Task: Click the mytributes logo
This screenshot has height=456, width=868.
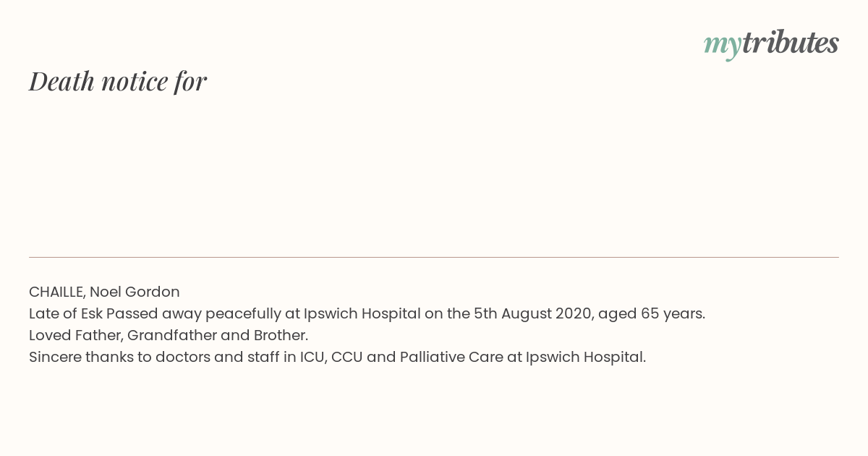Action: click(x=771, y=43)
